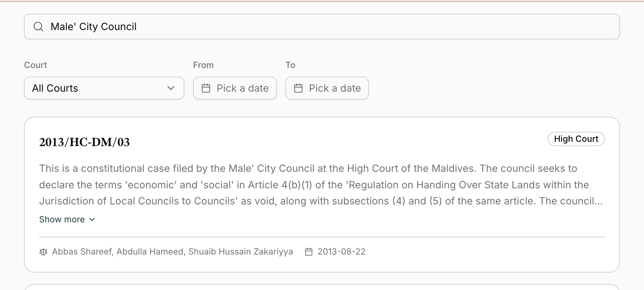Click the calendar icon beside 2013-08-22
644x290 pixels.
pos(309,252)
